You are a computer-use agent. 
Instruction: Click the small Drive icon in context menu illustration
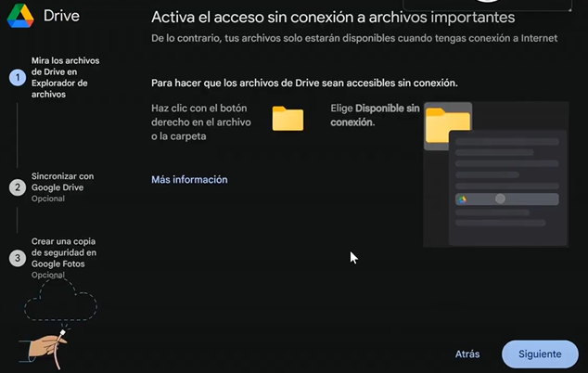click(x=462, y=199)
